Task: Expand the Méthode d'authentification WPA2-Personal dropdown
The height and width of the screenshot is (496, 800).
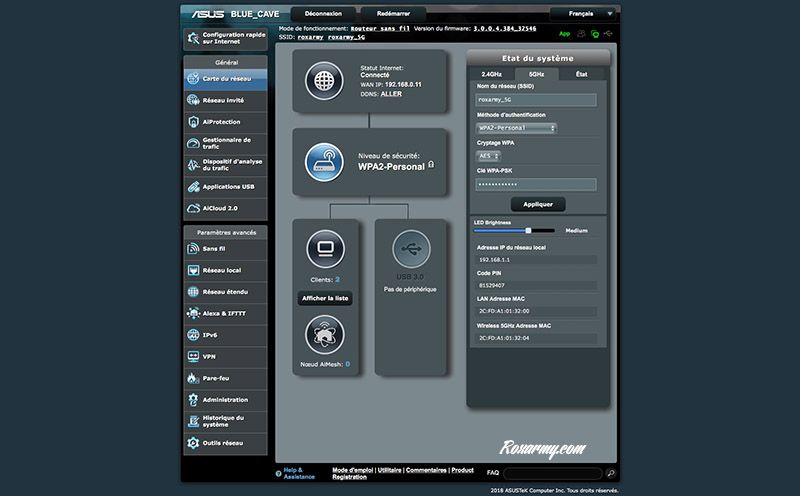Action: click(x=517, y=128)
